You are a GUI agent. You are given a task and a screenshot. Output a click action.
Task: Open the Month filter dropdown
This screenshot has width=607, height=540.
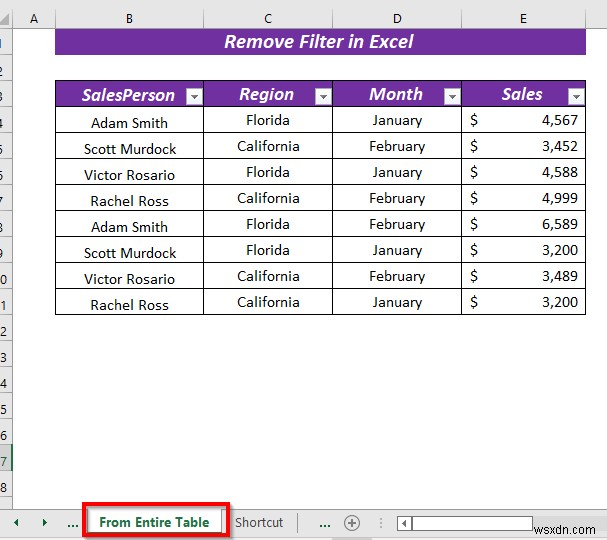pos(452,96)
